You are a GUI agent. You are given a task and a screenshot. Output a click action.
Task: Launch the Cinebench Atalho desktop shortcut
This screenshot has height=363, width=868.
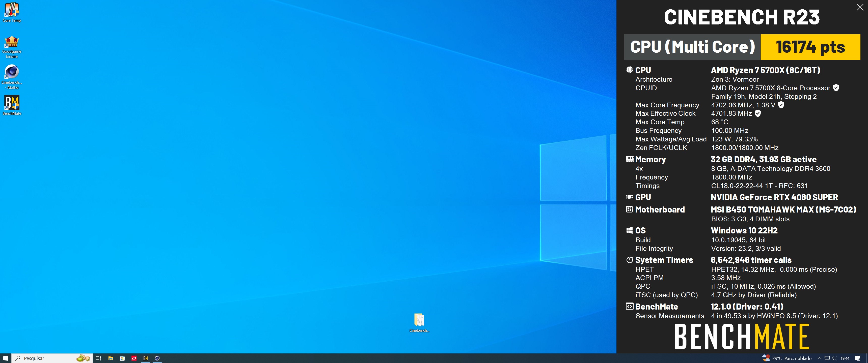click(x=12, y=77)
